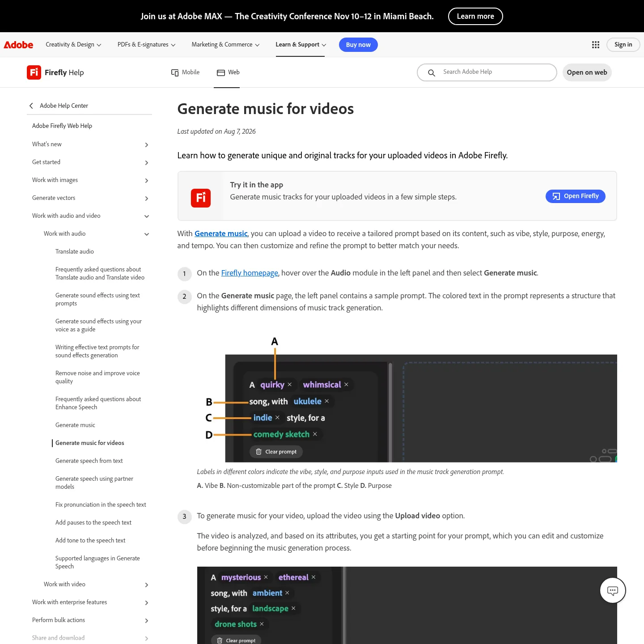Collapse Work with audio and video
644x644 pixels.
(147, 216)
